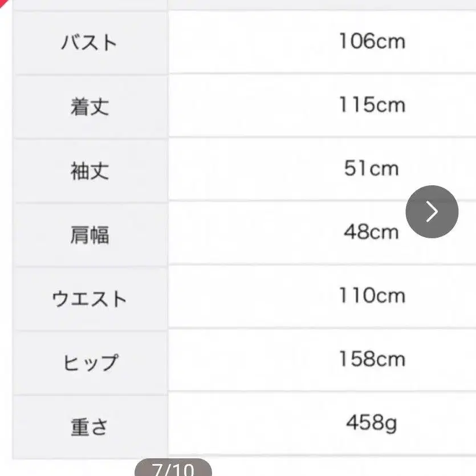Click the 115cm length value

[372, 105]
